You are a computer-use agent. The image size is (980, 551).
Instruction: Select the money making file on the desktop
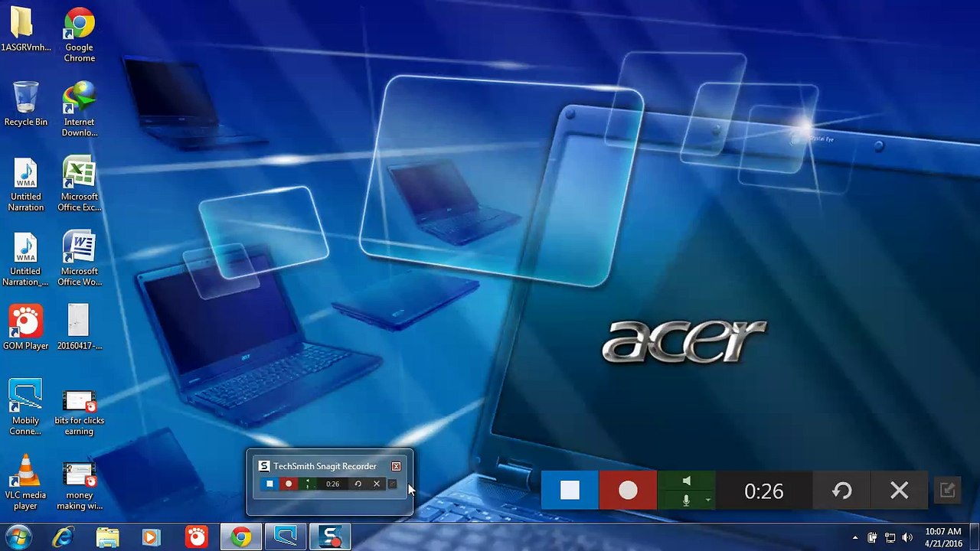(80, 487)
